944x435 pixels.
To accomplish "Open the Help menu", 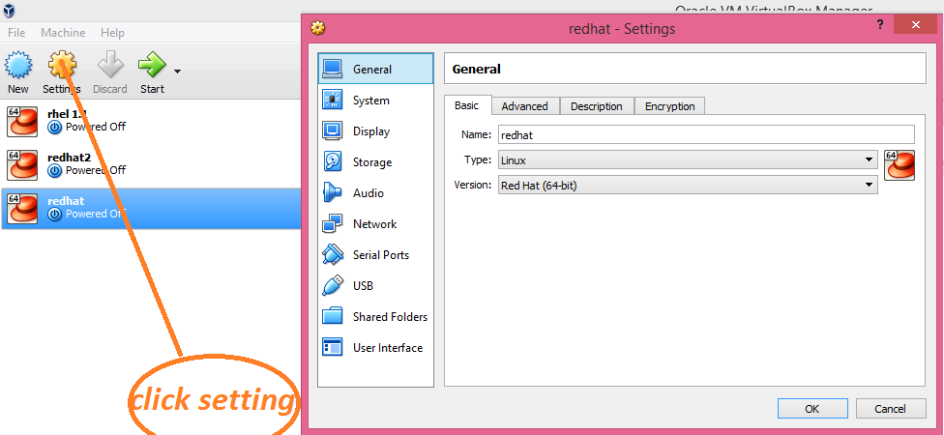I will coord(112,32).
